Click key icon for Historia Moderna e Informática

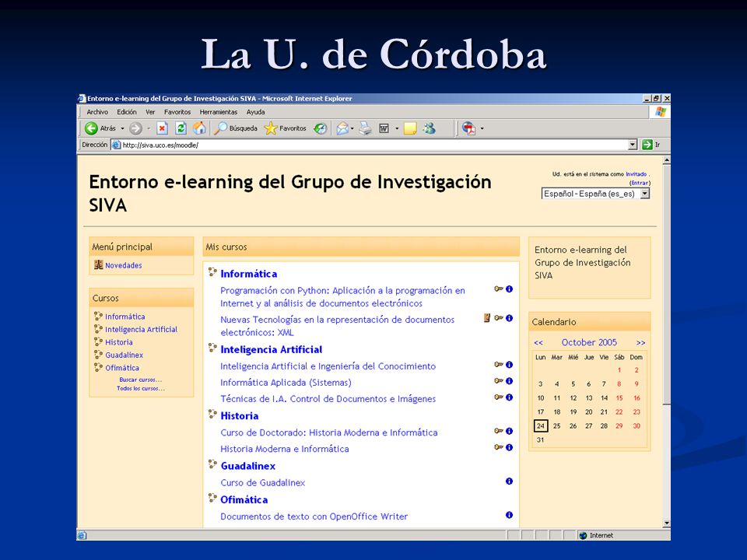(499, 447)
